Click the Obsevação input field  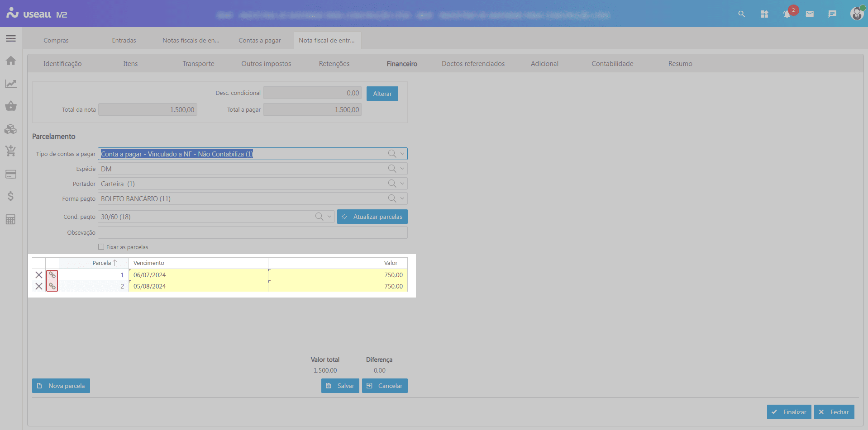tap(253, 232)
